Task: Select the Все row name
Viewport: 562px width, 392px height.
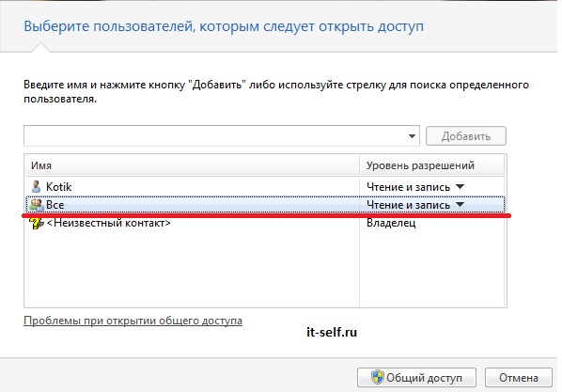Action: coord(55,205)
